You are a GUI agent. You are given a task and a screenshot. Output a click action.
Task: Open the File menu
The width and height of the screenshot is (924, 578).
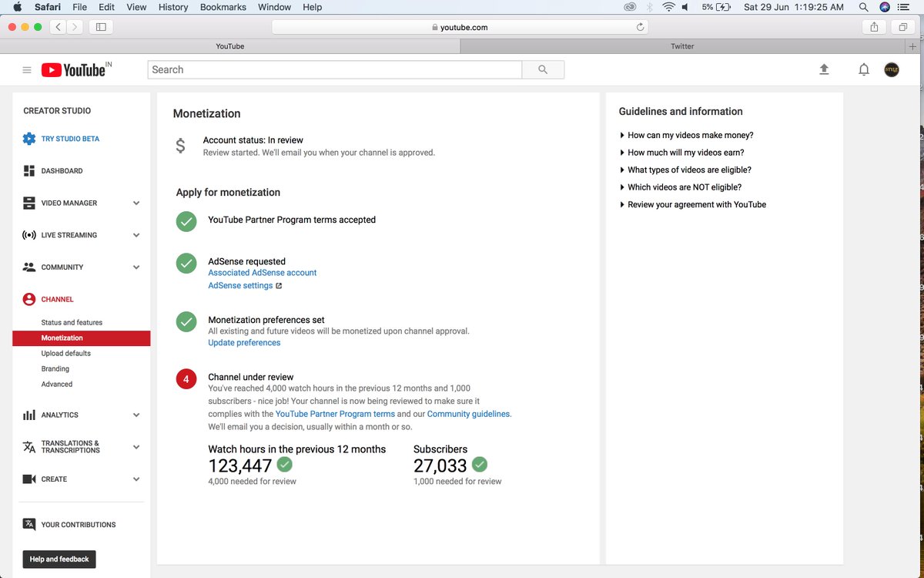coord(79,7)
